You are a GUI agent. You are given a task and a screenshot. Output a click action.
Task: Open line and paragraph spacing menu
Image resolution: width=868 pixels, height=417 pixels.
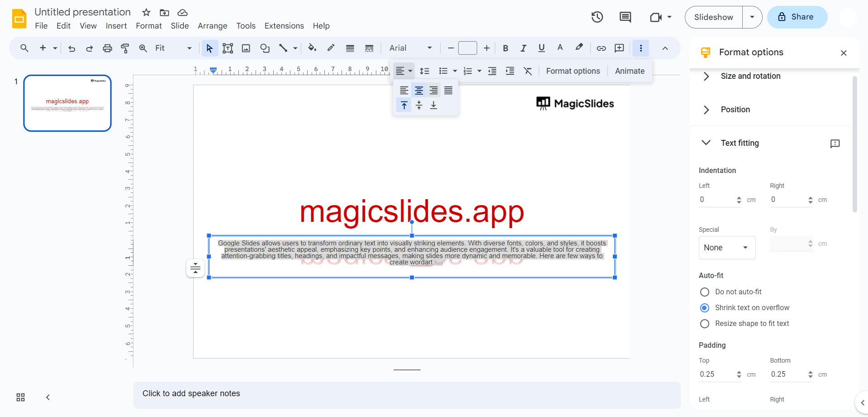(425, 71)
